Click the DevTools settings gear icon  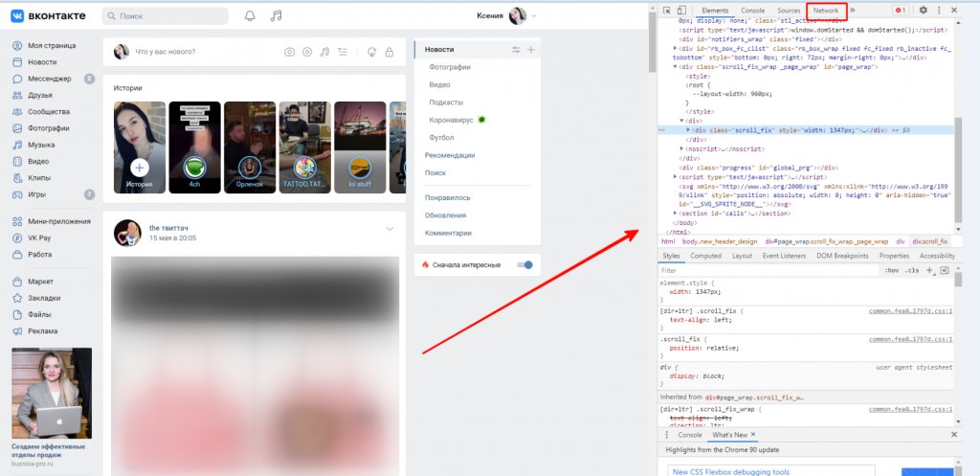(924, 10)
